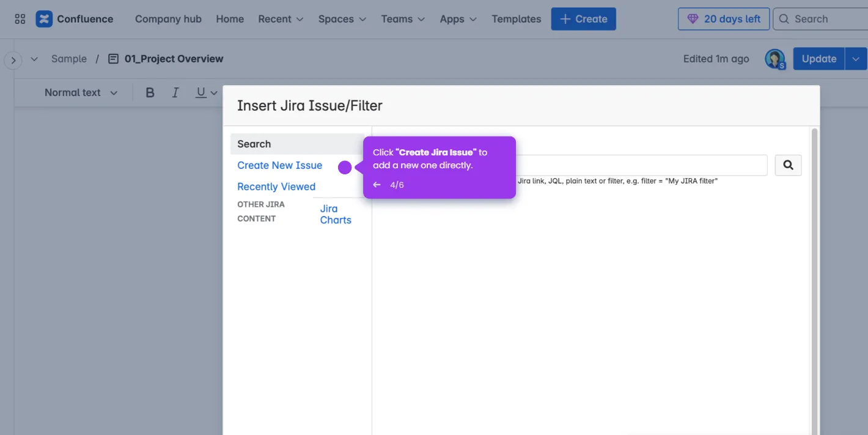
Task: Click the page icon beside 01_Project Overview
Action: [113, 59]
